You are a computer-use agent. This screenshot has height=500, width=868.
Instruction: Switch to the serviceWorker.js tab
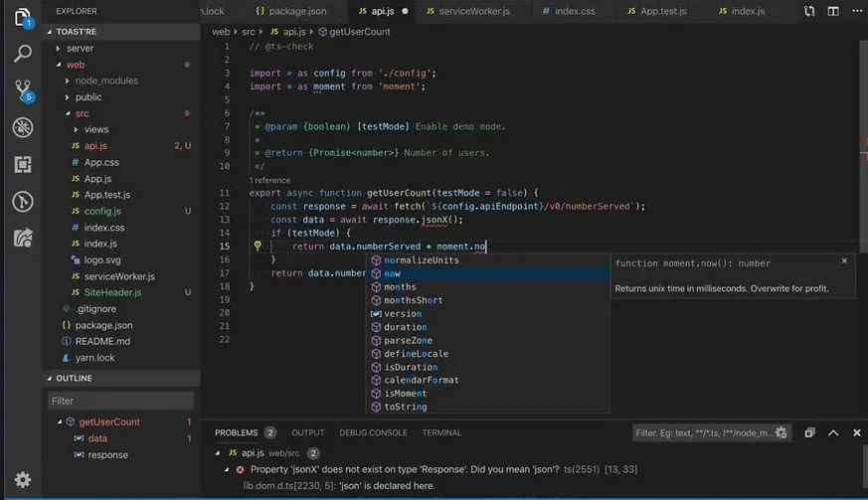(468, 11)
